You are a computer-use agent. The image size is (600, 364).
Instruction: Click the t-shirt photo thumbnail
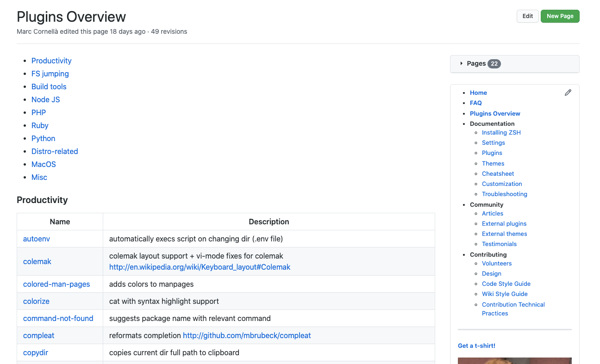coord(514,360)
